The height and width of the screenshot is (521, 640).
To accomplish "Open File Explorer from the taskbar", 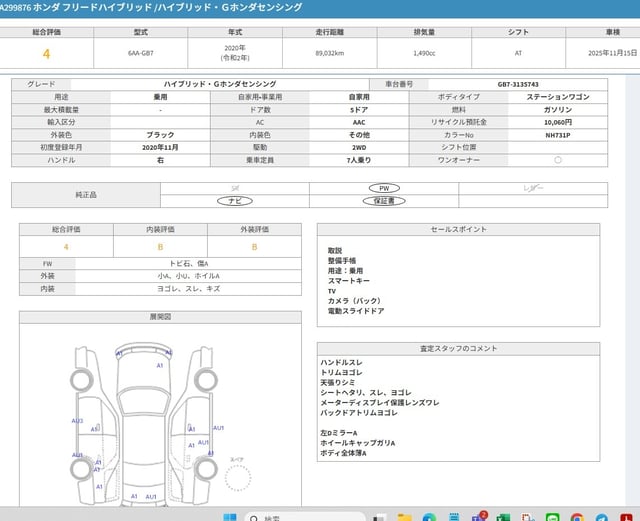I will [x=404, y=516].
